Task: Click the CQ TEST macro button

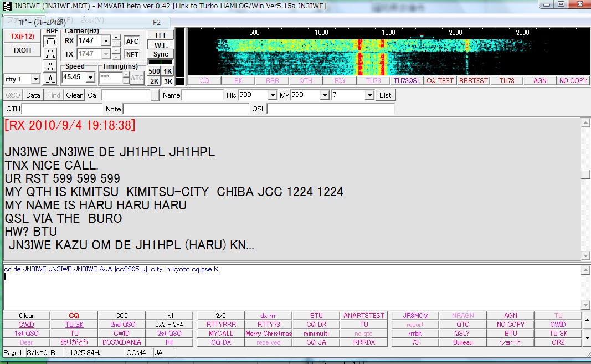Action: (440, 81)
